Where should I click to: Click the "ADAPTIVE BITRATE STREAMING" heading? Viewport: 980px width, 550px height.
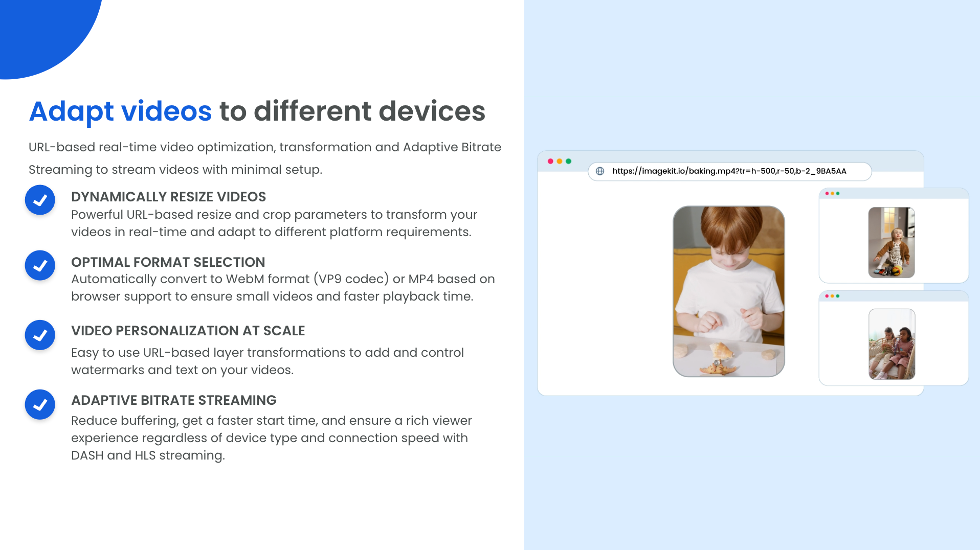coord(174,400)
